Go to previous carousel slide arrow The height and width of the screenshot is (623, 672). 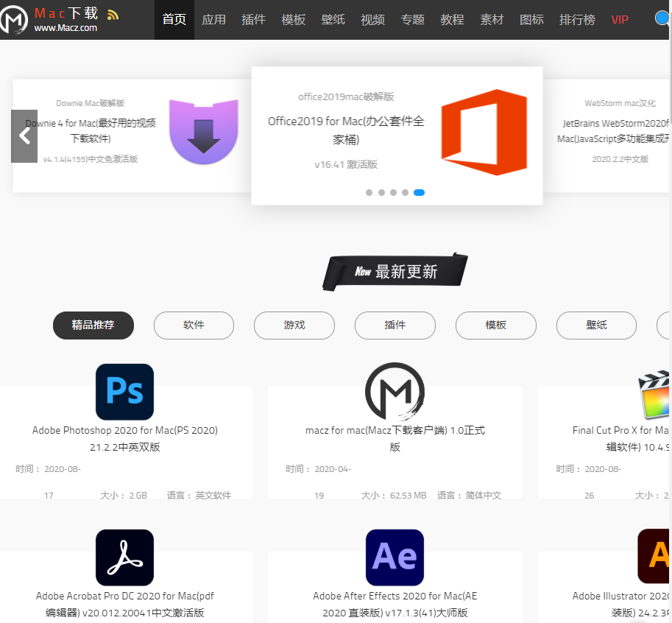pyautogui.click(x=24, y=136)
